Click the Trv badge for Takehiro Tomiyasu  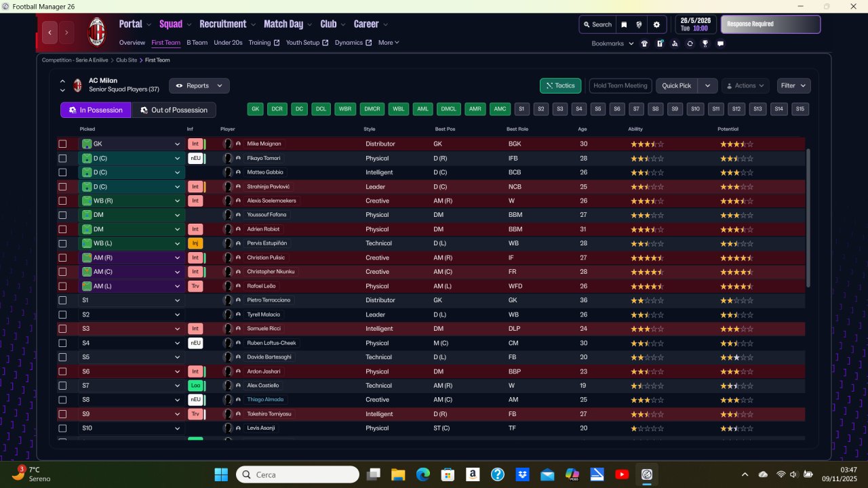tap(195, 414)
